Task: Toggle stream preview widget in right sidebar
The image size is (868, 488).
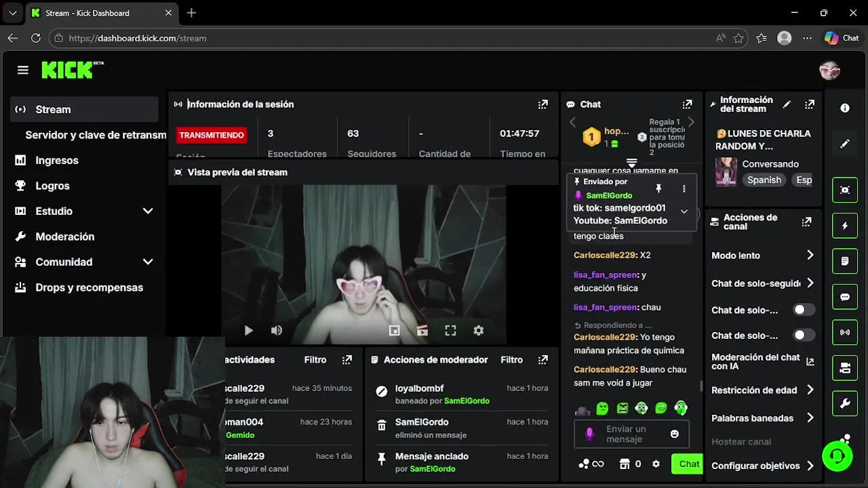Action: [x=845, y=190]
